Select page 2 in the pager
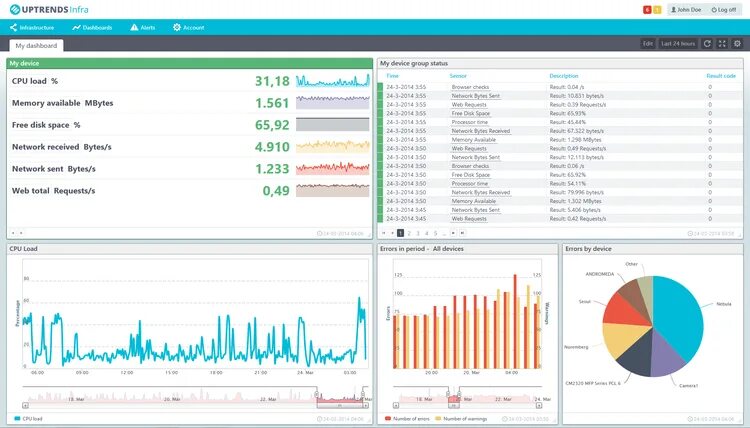The height and width of the screenshot is (428, 750). [409, 233]
